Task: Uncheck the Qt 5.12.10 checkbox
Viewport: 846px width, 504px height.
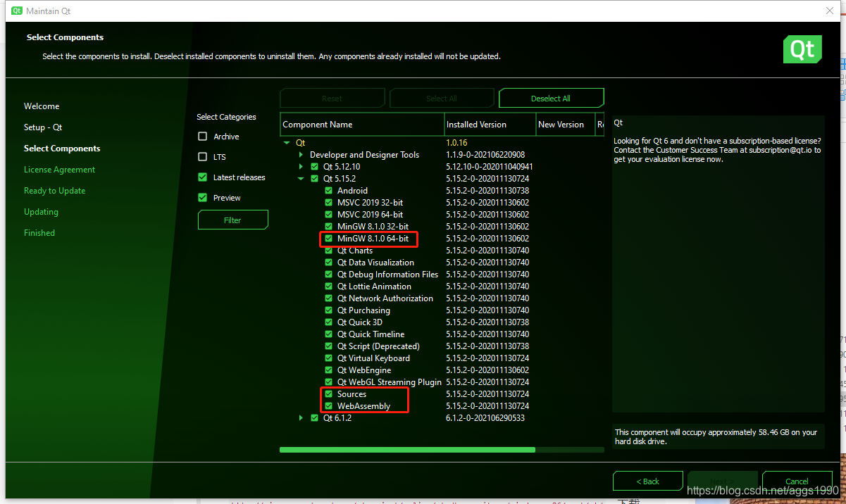Action: 315,167
